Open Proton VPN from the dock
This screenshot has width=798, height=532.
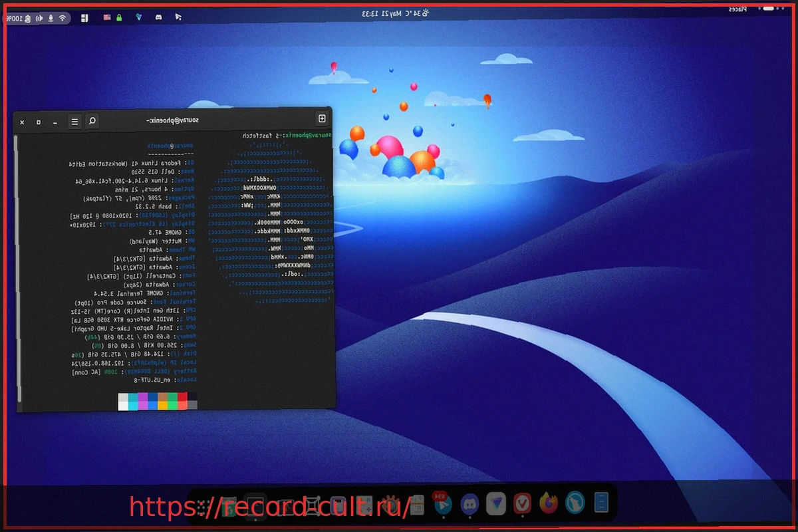496,503
